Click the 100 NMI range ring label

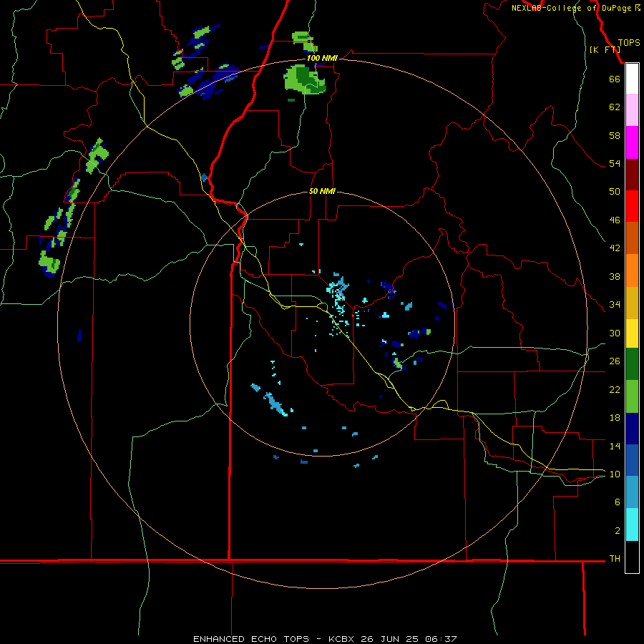click(x=322, y=58)
